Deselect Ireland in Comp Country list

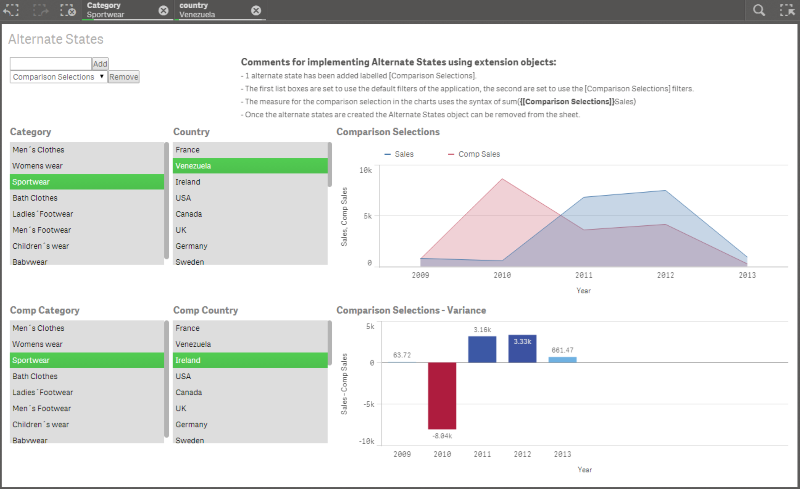pos(250,360)
